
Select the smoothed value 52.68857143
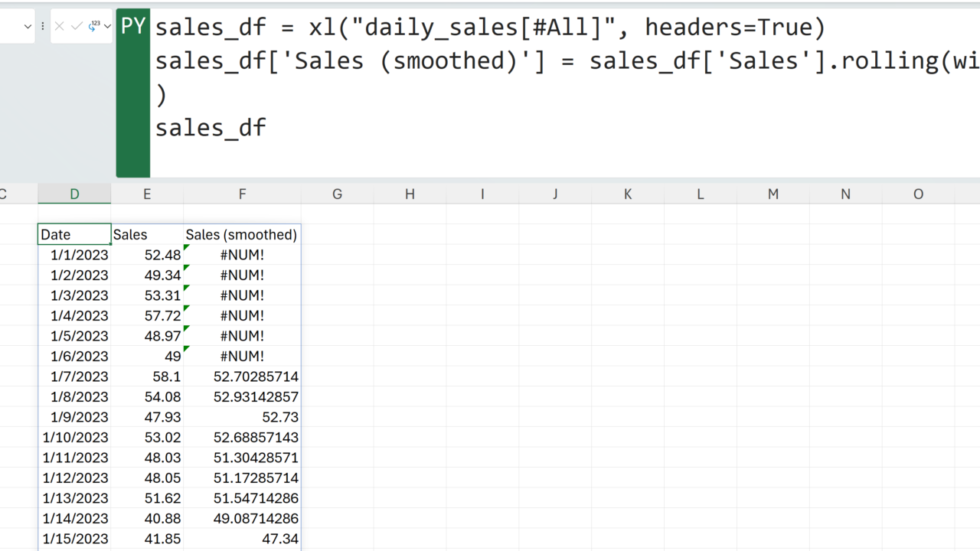pyautogui.click(x=242, y=438)
